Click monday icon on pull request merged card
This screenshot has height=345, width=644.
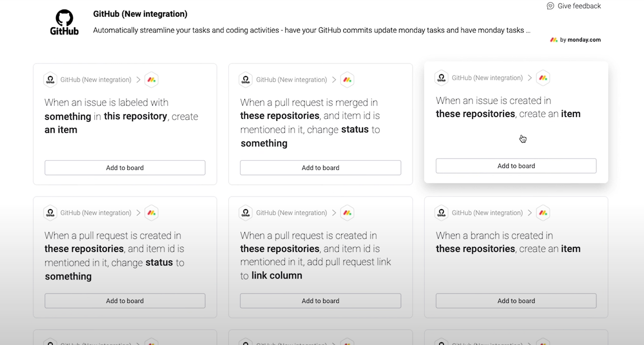point(347,80)
